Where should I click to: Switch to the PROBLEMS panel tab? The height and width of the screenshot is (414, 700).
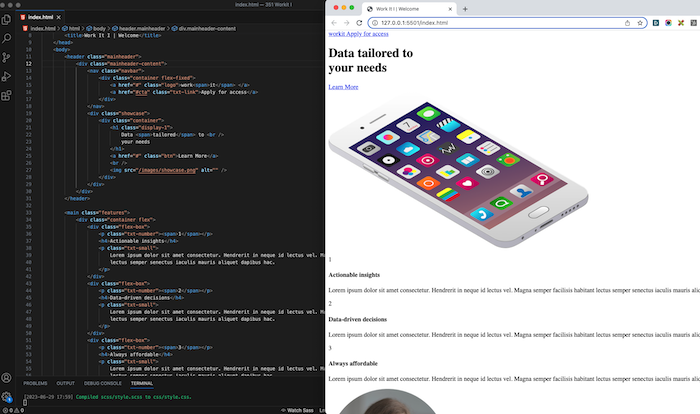click(35, 383)
